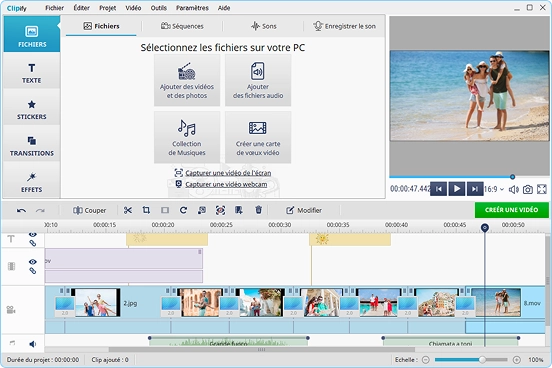Click the Modifier button

point(304,210)
